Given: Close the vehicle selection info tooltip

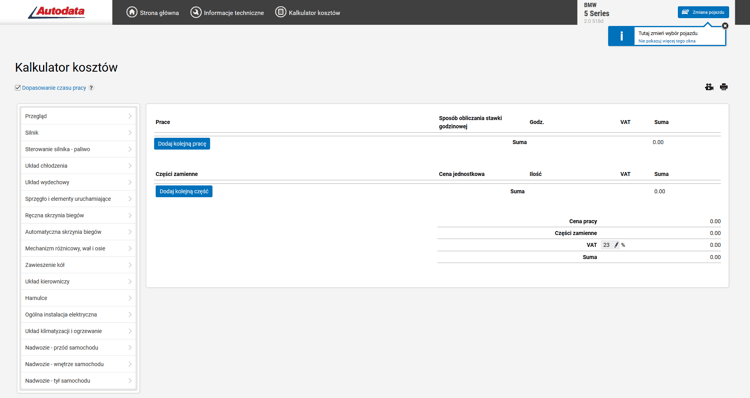Looking at the screenshot, I should coord(725,26).
